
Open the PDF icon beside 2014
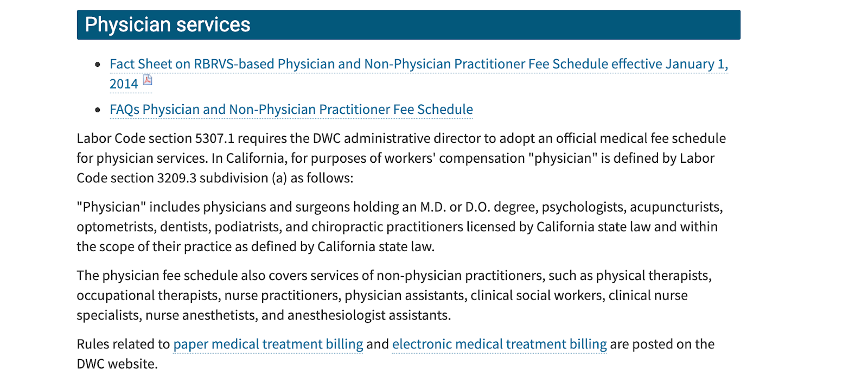[148, 81]
